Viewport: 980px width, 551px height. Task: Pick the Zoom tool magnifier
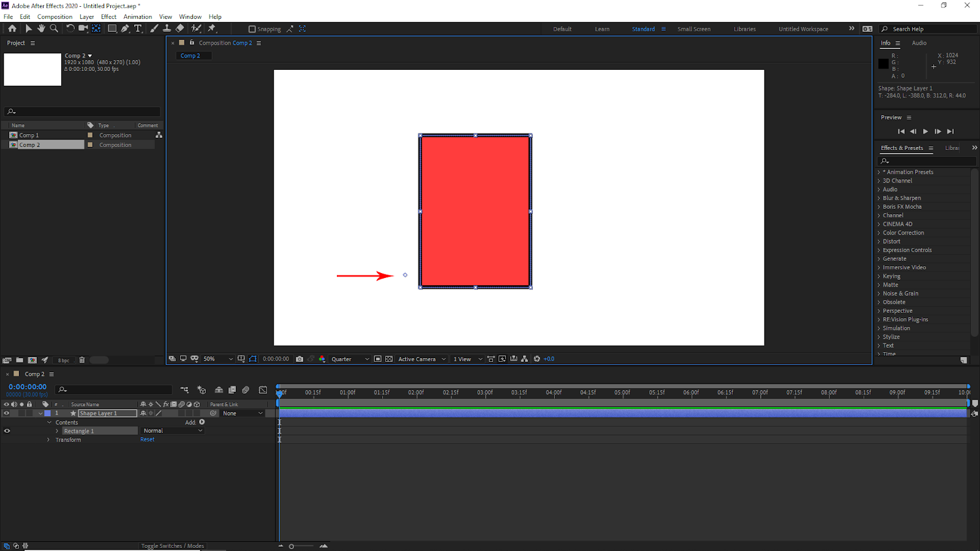[54, 28]
